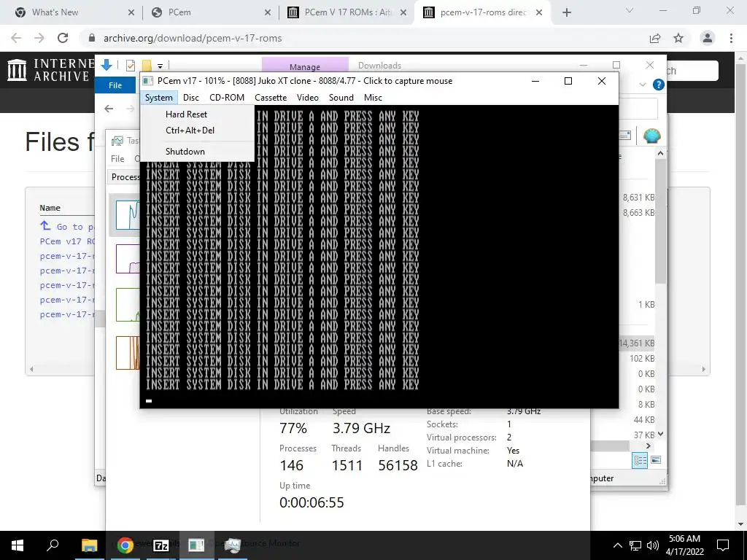Viewport: 747px width, 560px height.
Task: Open the File tab in File Explorer
Action: click(115, 85)
